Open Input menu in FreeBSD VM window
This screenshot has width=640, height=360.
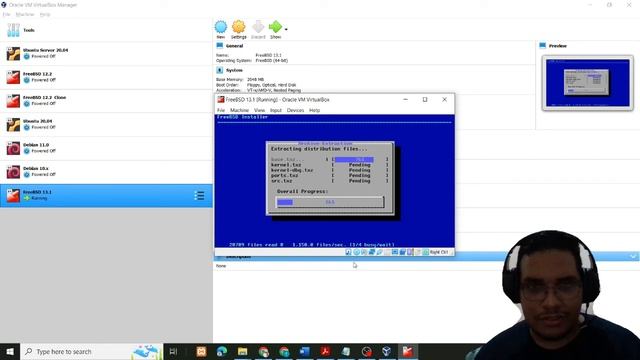pyautogui.click(x=276, y=110)
